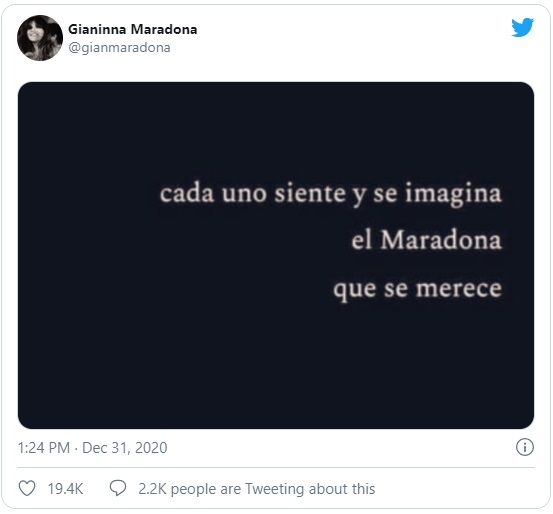Viewport: 553px width, 514px height.
Task: Expand the dark quote image attachment
Action: pyautogui.click(x=276, y=255)
